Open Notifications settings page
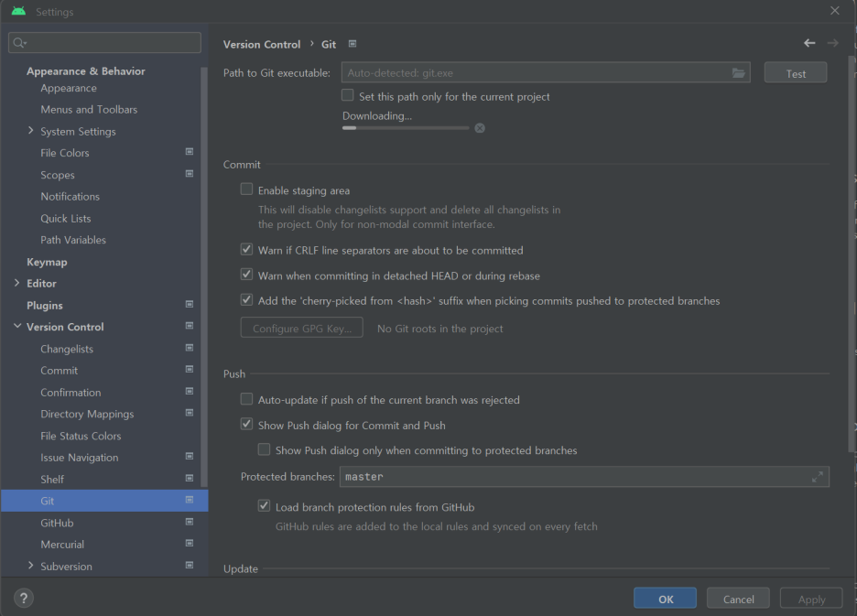The width and height of the screenshot is (857, 616). [x=70, y=196]
